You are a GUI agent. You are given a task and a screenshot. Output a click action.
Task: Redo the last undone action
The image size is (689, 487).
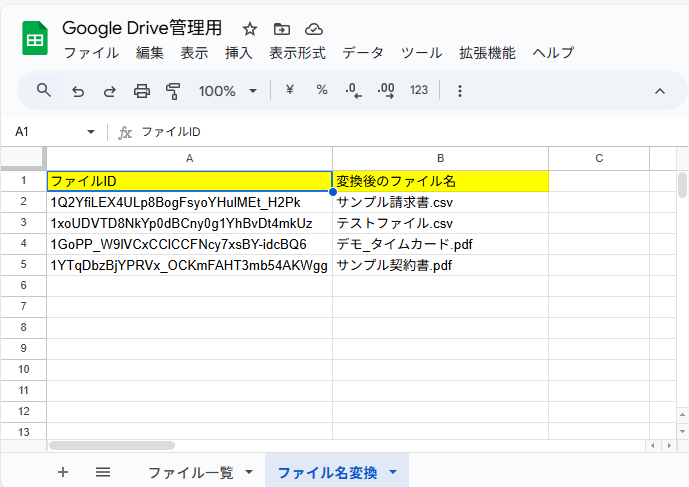(x=110, y=91)
